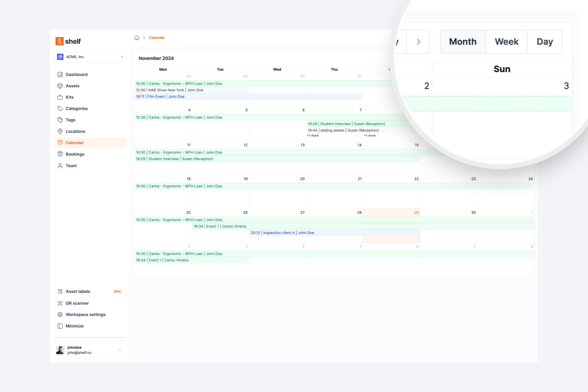Select the Assets section
Image resolution: width=588 pixels, height=392 pixels.
tap(73, 85)
